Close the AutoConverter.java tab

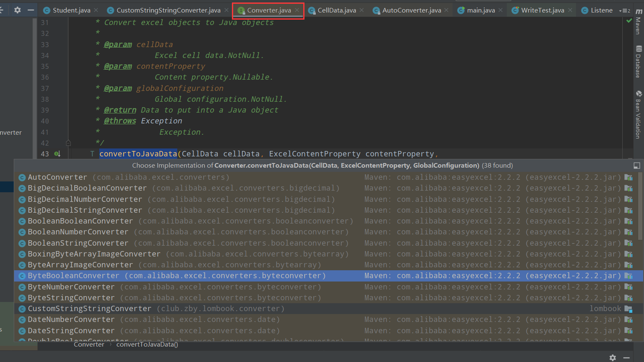[x=447, y=10]
